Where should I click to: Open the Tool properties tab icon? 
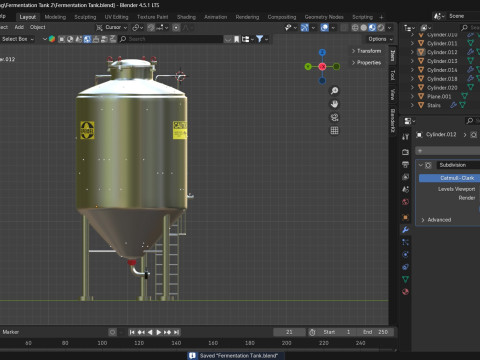click(x=405, y=137)
